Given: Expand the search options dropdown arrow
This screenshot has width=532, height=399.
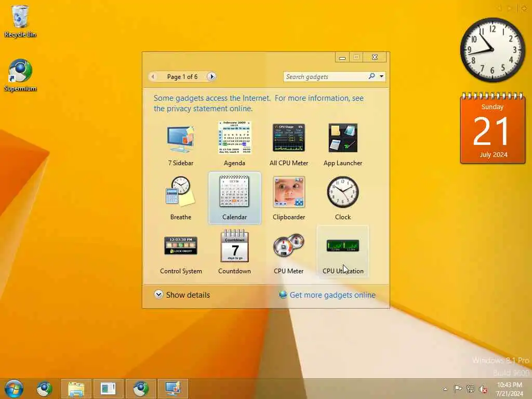Looking at the screenshot, I should pos(382,77).
